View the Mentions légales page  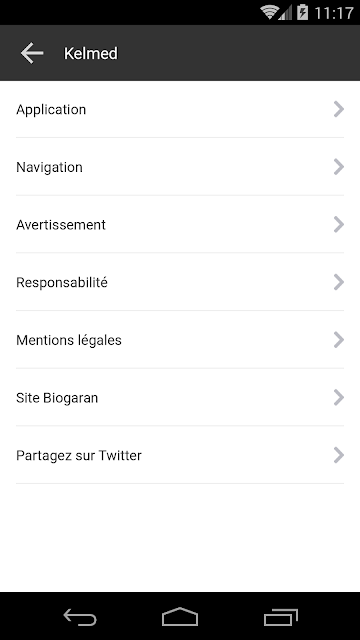coord(180,340)
